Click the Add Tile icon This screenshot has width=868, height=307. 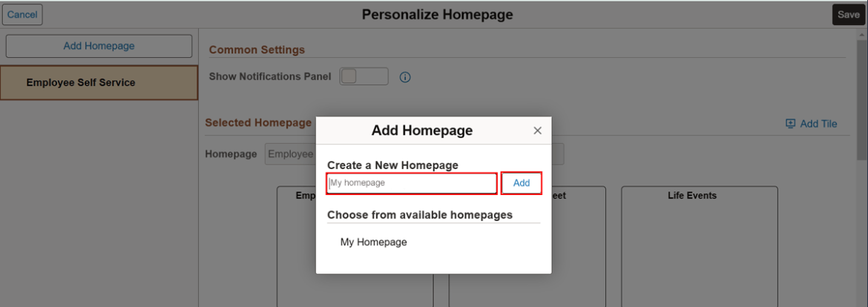[790, 124]
